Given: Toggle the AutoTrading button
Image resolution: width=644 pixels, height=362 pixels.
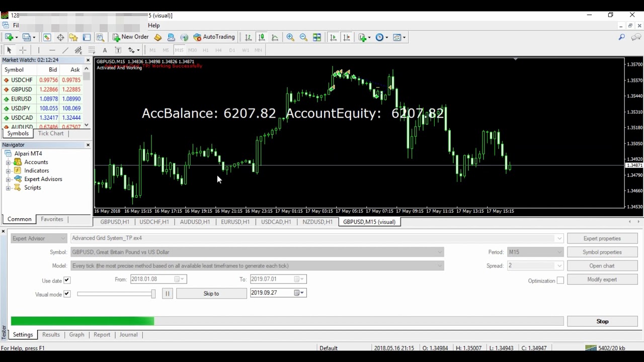Looking at the screenshot, I should click(x=214, y=37).
